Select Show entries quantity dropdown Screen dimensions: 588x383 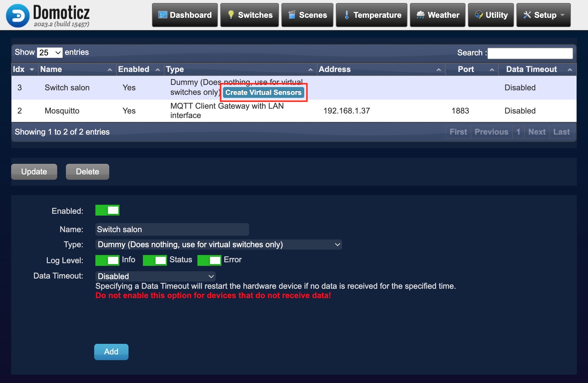click(x=49, y=52)
